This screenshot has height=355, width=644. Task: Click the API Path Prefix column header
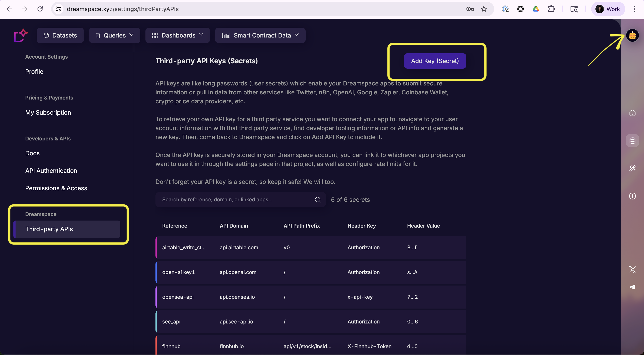coord(302,226)
